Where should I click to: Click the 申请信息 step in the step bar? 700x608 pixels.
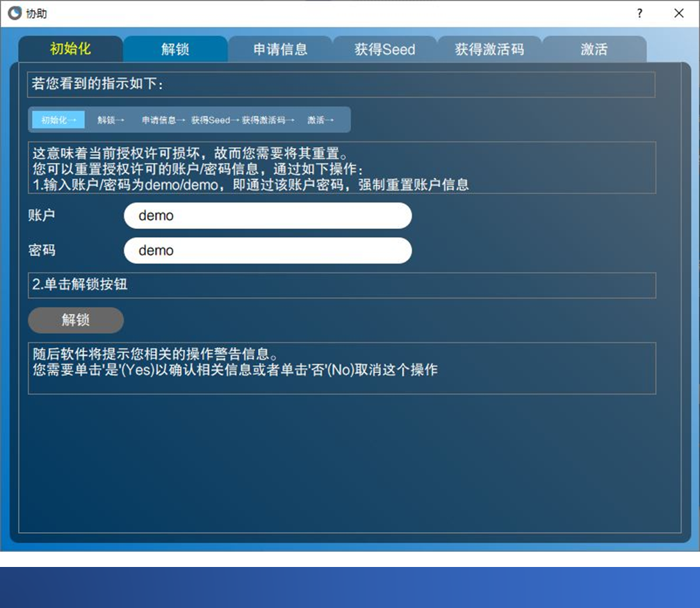(x=163, y=120)
